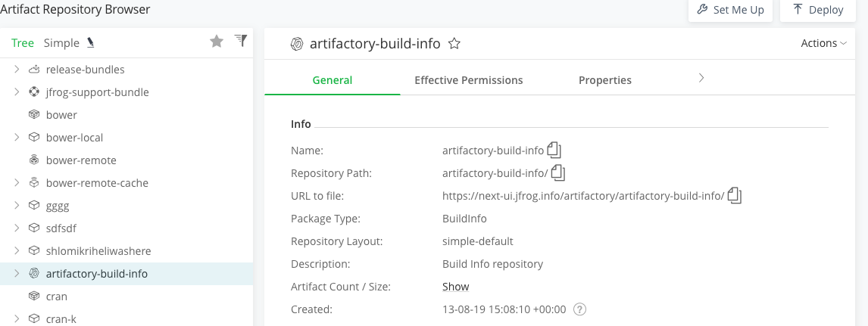Click the bower-remote repository icon
This screenshot has height=326, width=868.
34,160
